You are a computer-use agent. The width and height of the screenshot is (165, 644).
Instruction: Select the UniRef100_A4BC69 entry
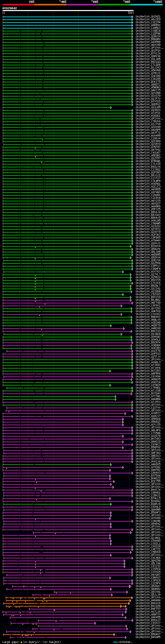148,328
